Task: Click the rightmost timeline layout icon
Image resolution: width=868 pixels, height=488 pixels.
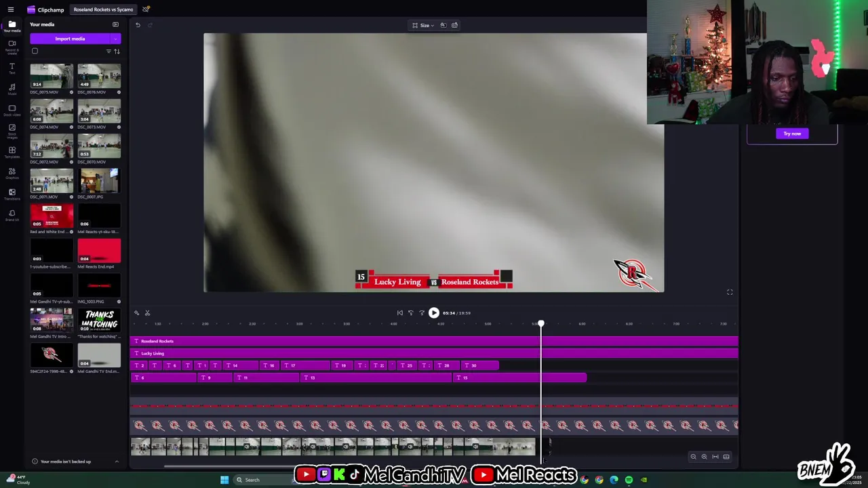Action: point(726,457)
